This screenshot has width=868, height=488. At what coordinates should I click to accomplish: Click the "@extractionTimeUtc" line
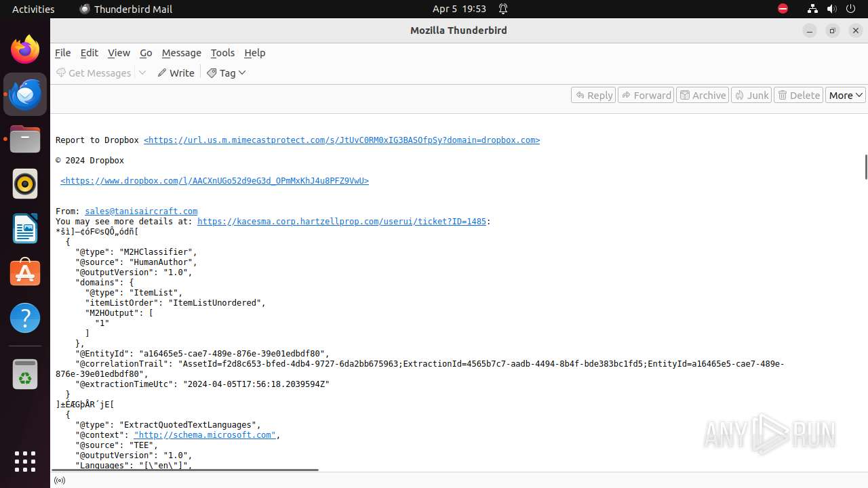[202, 384]
